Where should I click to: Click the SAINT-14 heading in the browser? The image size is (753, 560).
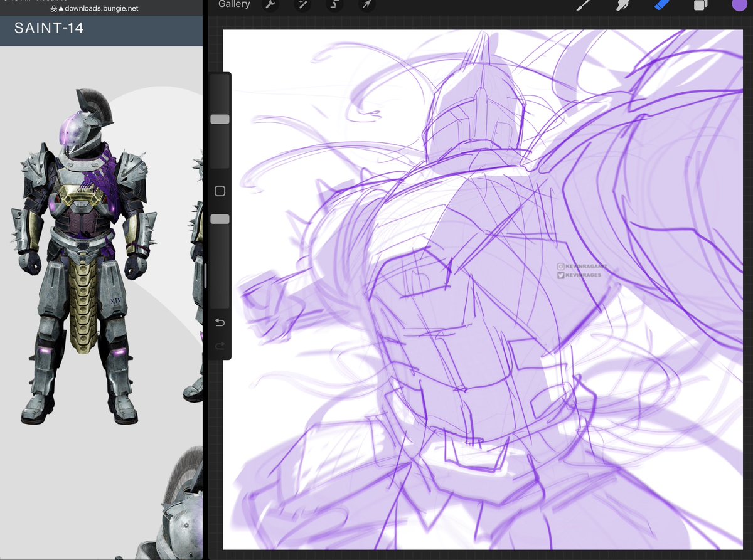[49, 28]
